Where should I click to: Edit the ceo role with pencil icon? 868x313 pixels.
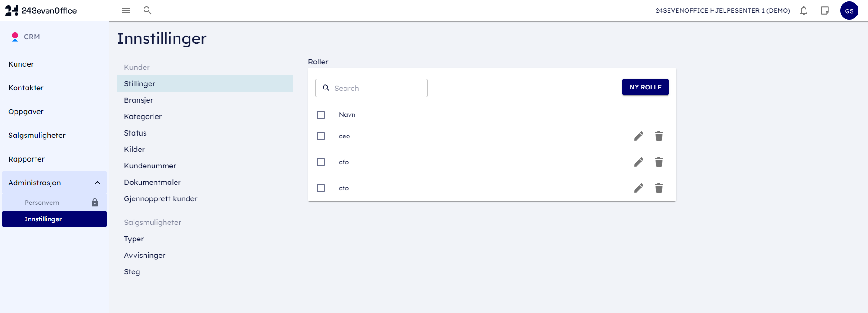coord(639,136)
